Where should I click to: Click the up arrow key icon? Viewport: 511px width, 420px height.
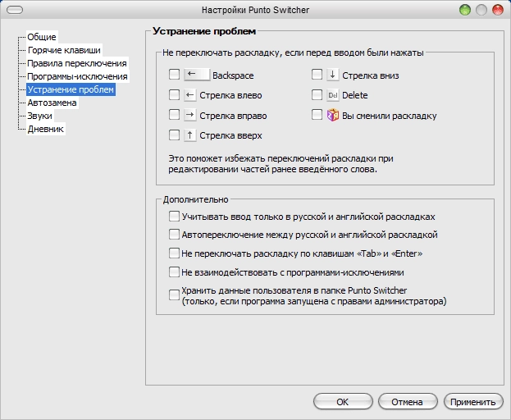pyautogui.click(x=190, y=135)
